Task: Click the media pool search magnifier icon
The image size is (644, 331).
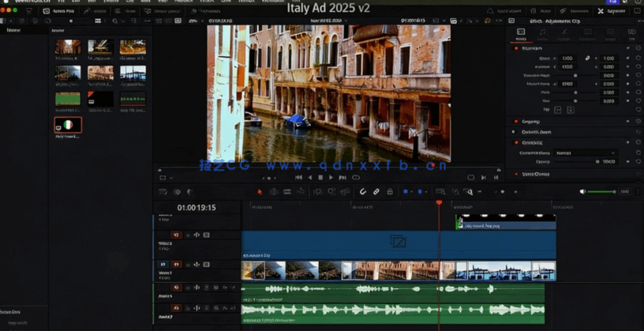Action: [x=115, y=21]
